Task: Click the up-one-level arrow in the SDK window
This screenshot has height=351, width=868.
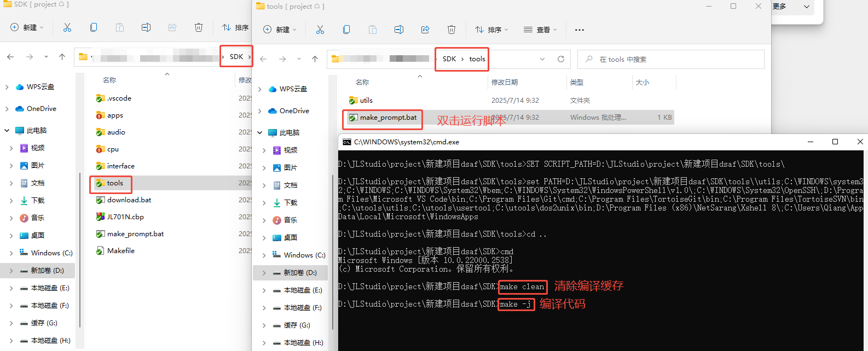Action: [62, 57]
